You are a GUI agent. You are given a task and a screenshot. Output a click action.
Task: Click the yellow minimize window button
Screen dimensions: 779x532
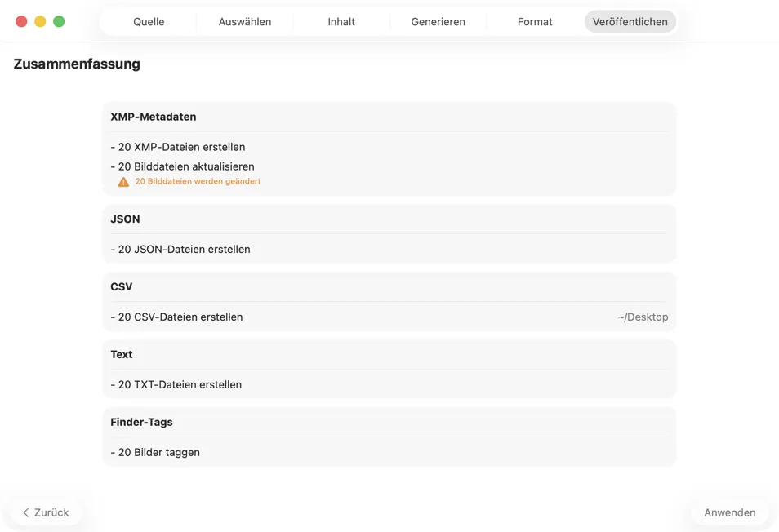pos(40,21)
